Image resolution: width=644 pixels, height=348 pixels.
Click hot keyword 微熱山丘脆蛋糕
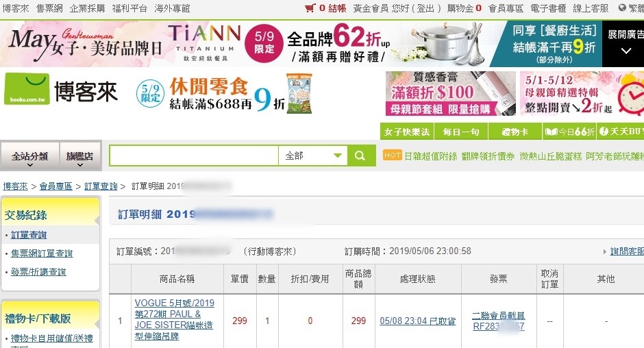pyautogui.click(x=550, y=156)
